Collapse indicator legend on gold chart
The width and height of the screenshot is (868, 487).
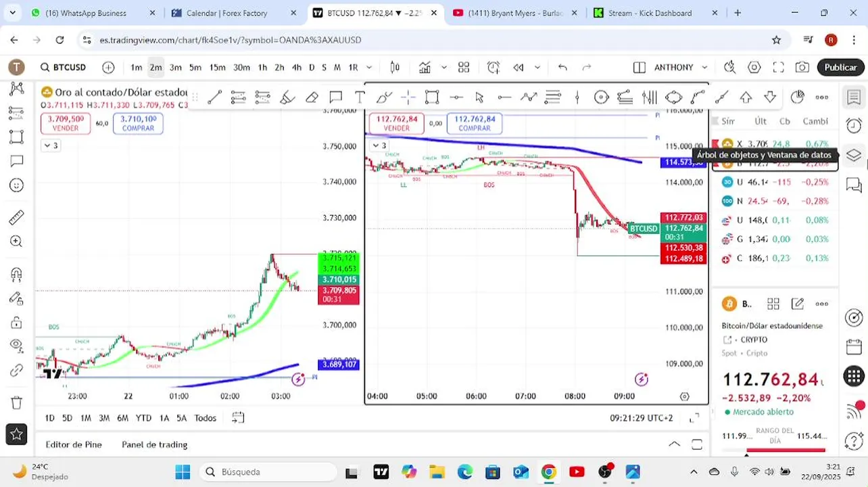click(x=51, y=145)
